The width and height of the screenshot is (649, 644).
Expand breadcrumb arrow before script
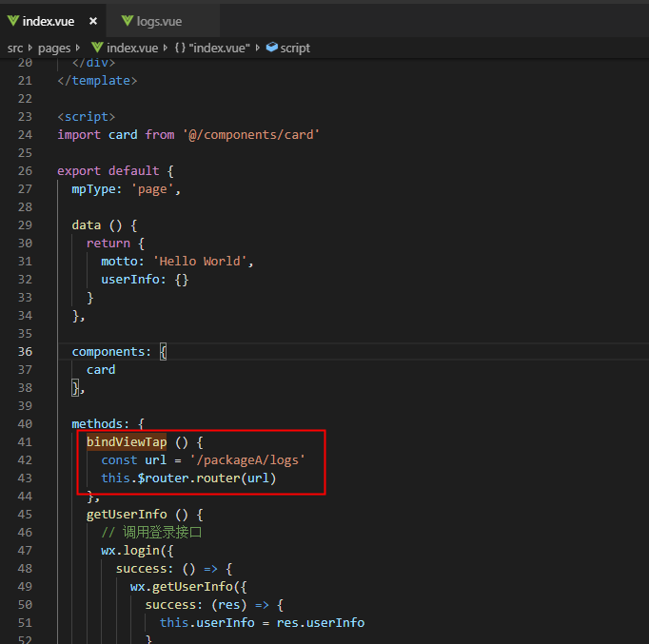coord(258,48)
